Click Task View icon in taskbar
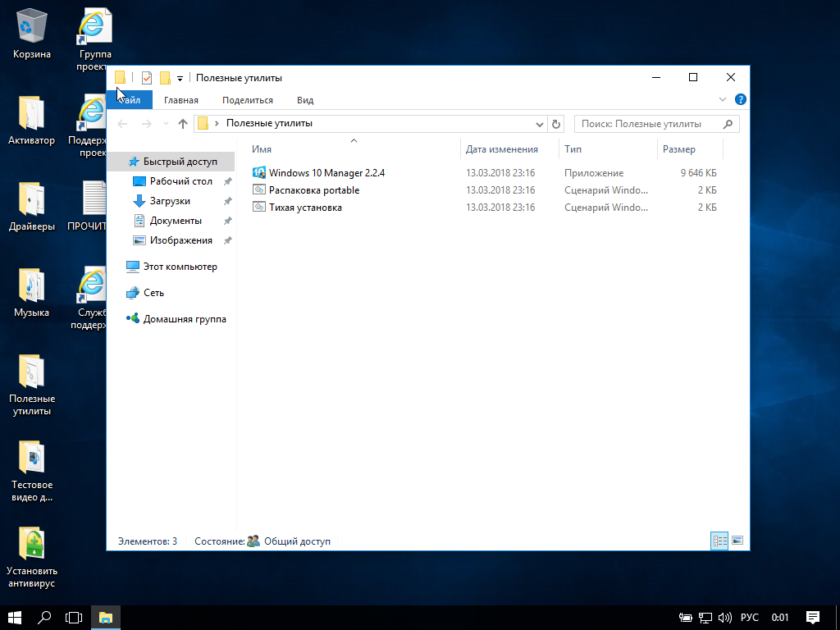Viewport: 840px width, 630px height. pos(75,618)
